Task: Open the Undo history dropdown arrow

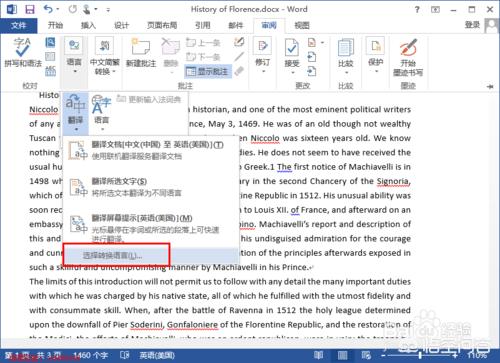Action: click(x=58, y=9)
